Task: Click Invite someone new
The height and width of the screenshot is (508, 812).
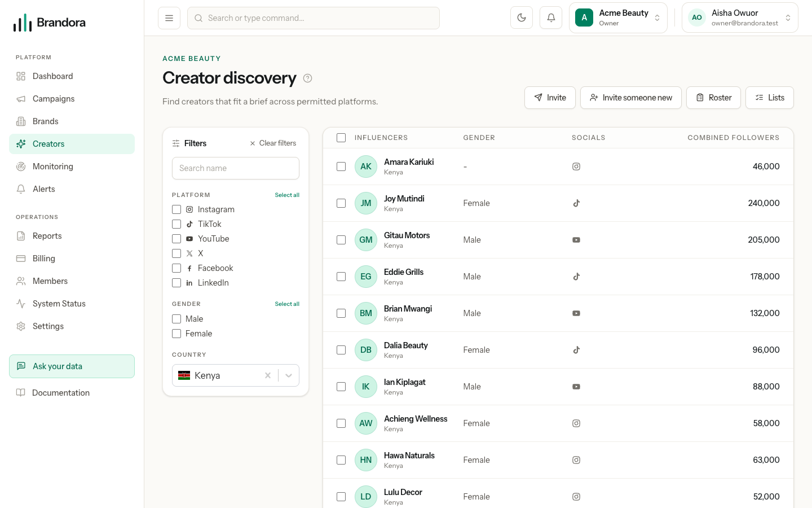Action: click(630, 98)
